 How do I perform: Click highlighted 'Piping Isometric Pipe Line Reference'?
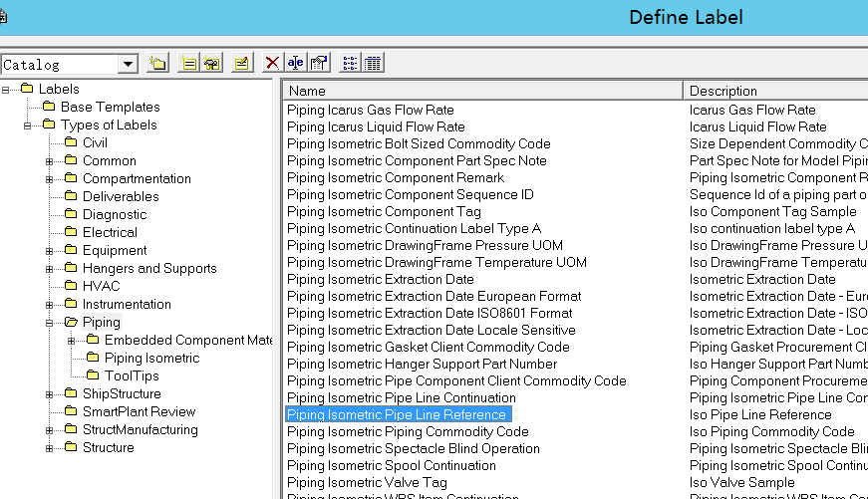398,414
